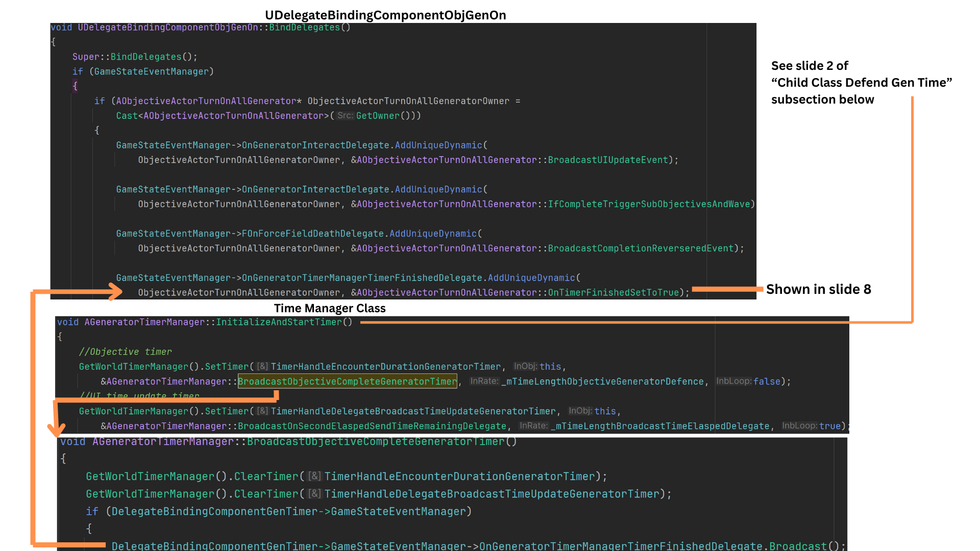Screen dimensions: 980x551
Task: Click OnTimerFinishedSetToTrue function name
Action: pos(613,292)
